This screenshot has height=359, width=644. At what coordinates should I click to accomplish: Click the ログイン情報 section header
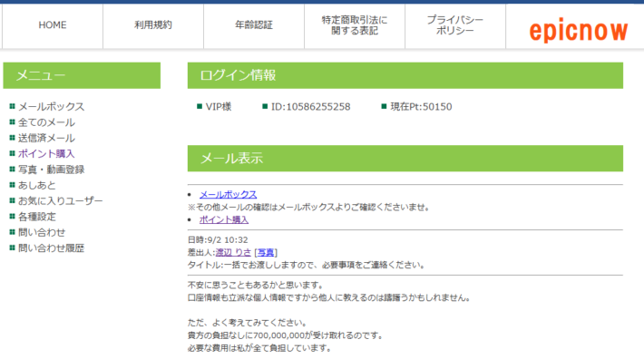click(405, 75)
